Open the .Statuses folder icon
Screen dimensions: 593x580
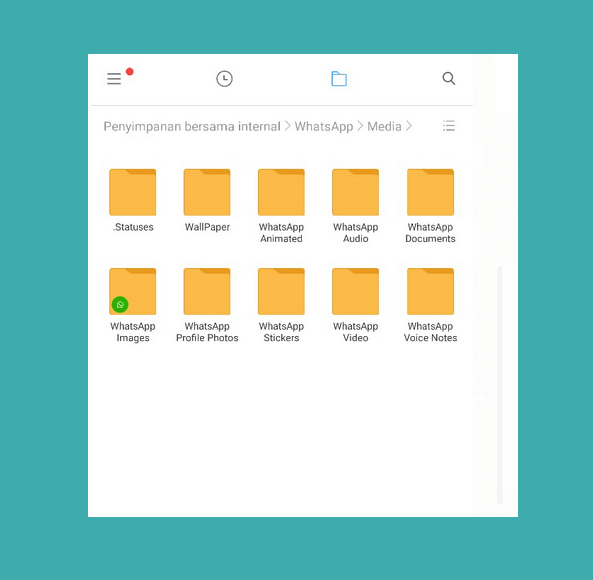coord(133,192)
